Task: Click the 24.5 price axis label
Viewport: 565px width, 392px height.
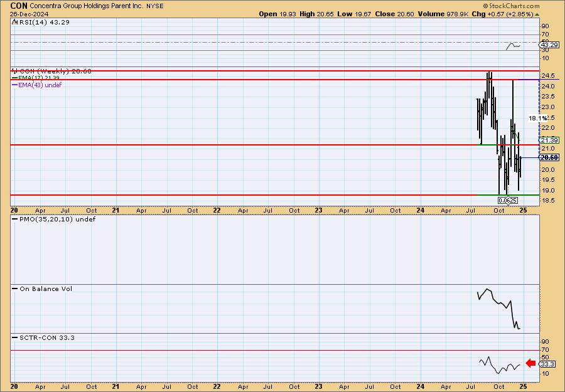Action: point(547,76)
